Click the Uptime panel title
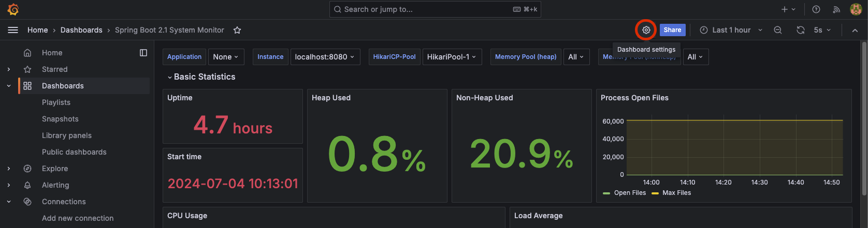 coord(180,98)
